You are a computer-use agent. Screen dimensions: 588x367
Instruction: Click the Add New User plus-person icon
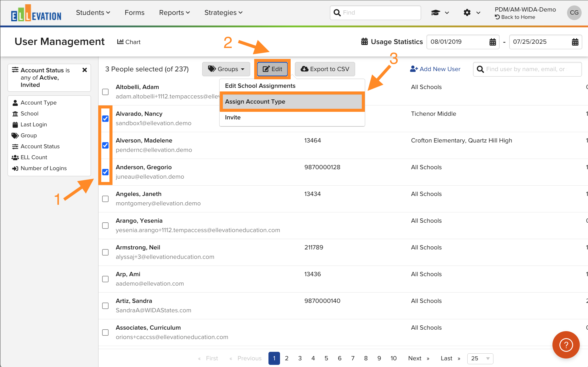click(414, 69)
